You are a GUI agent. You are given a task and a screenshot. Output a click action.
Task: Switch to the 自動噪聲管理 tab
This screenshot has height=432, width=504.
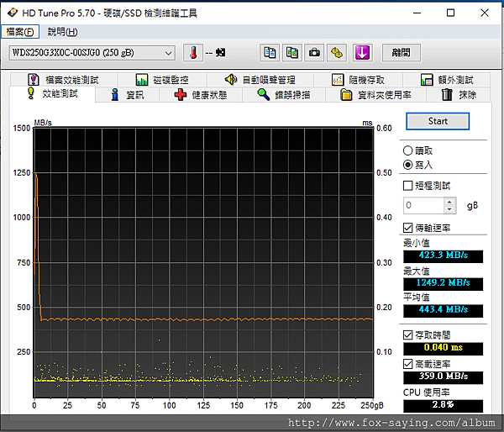(260, 80)
